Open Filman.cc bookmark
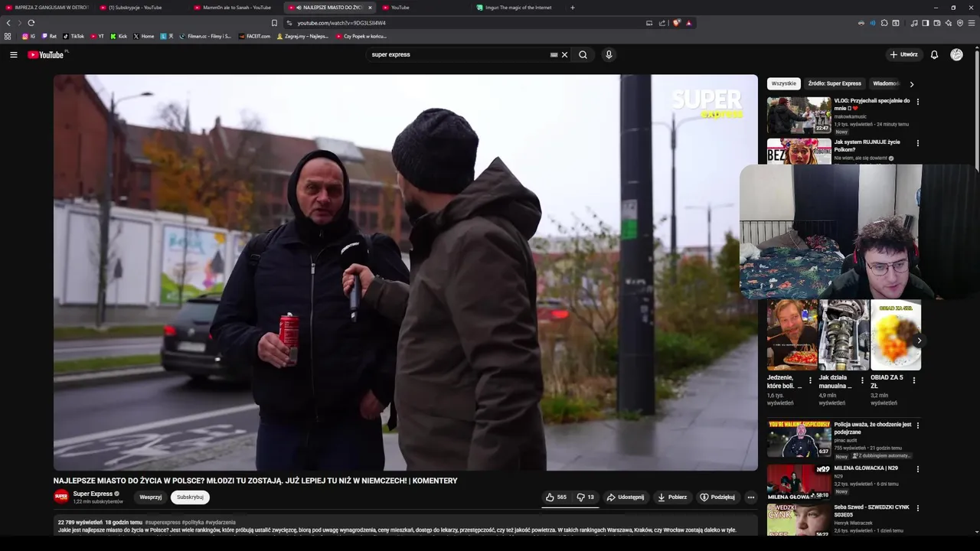 [x=205, y=36]
